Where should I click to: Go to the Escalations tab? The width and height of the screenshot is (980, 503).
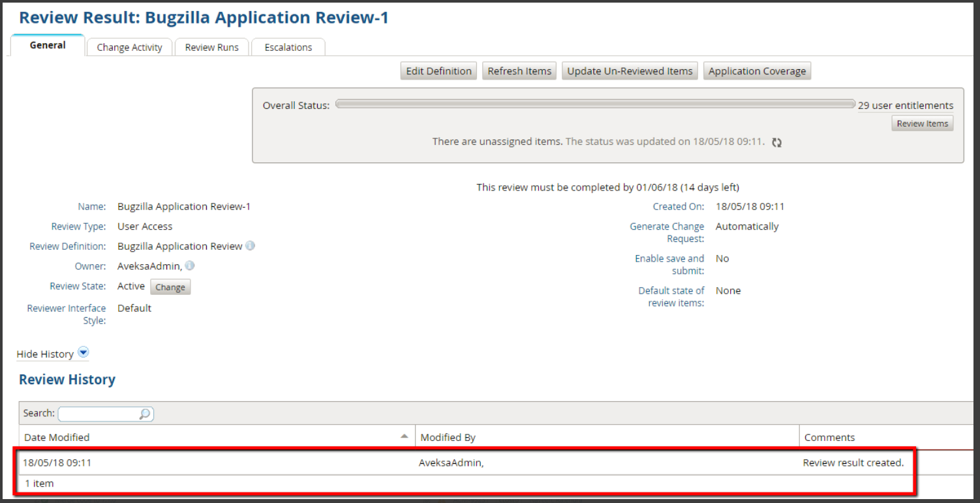288,48
